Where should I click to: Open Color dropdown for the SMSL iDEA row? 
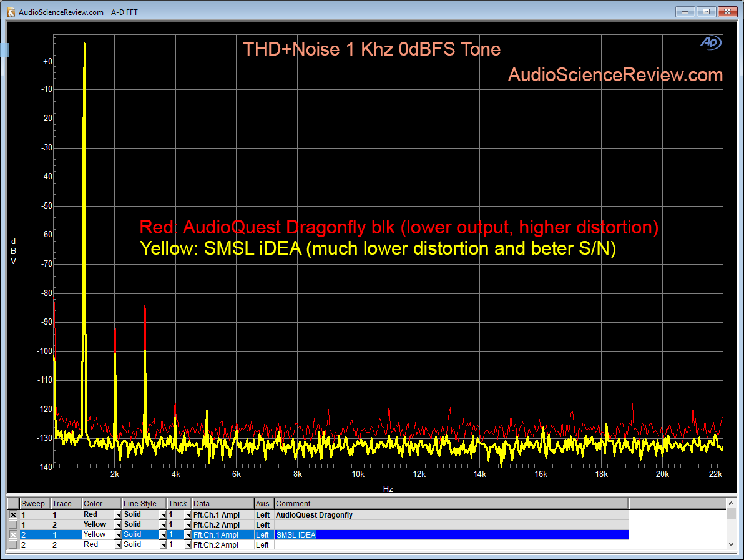[x=118, y=535]
